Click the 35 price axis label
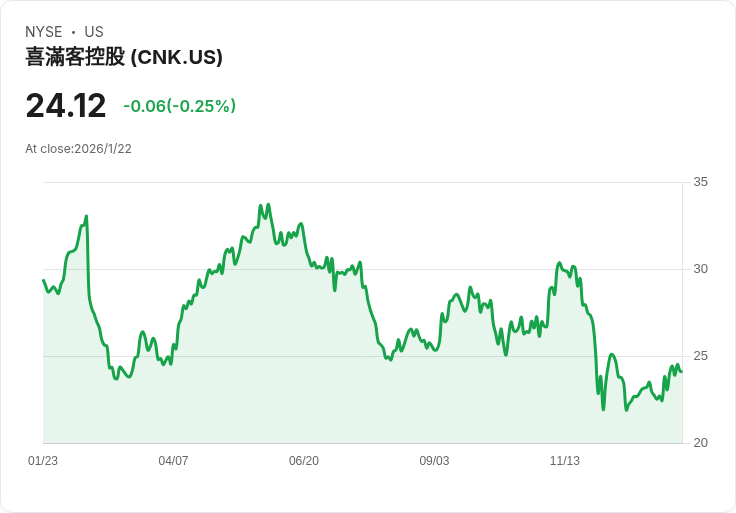This screenshot has width=736, height=513. 700,182
